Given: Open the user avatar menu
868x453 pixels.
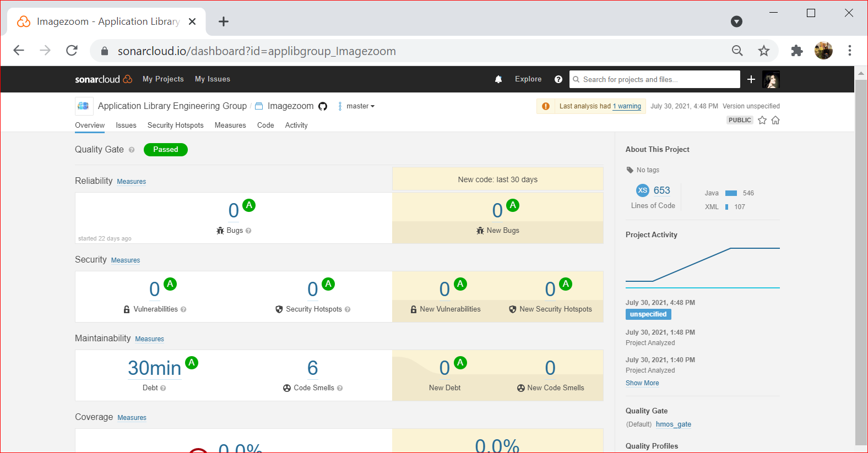Looking at the screenshot, I should 771,79.
